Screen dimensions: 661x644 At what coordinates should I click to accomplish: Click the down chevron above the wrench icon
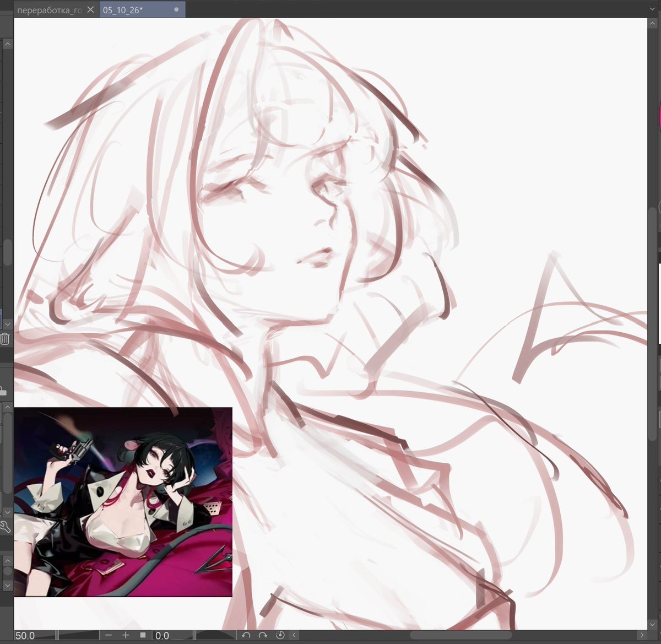[x=8, y=512]
